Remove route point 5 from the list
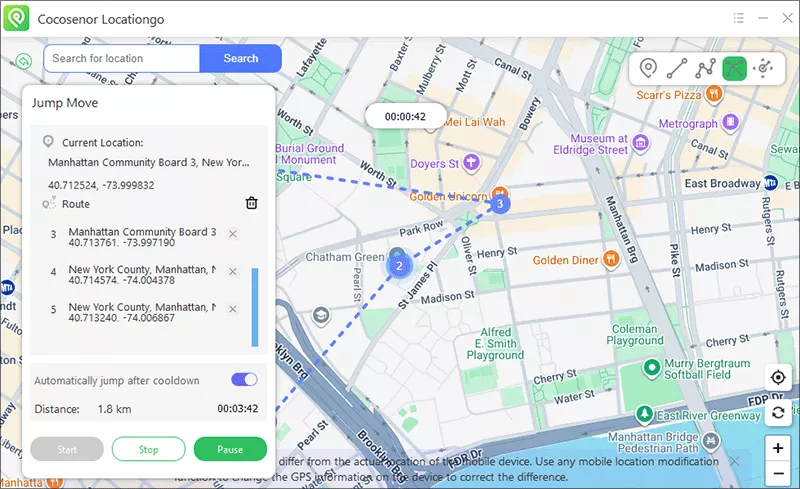 pyautogui.click(x=233, y=308)
